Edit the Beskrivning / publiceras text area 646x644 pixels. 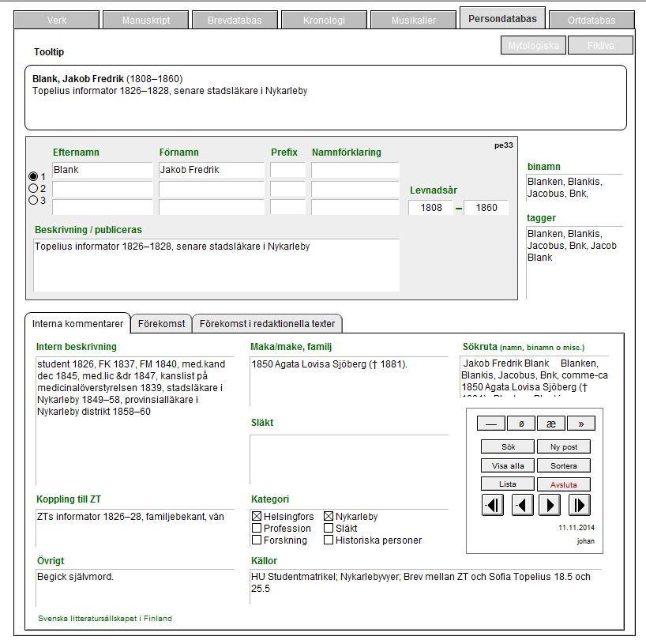[x=216, y=265]
